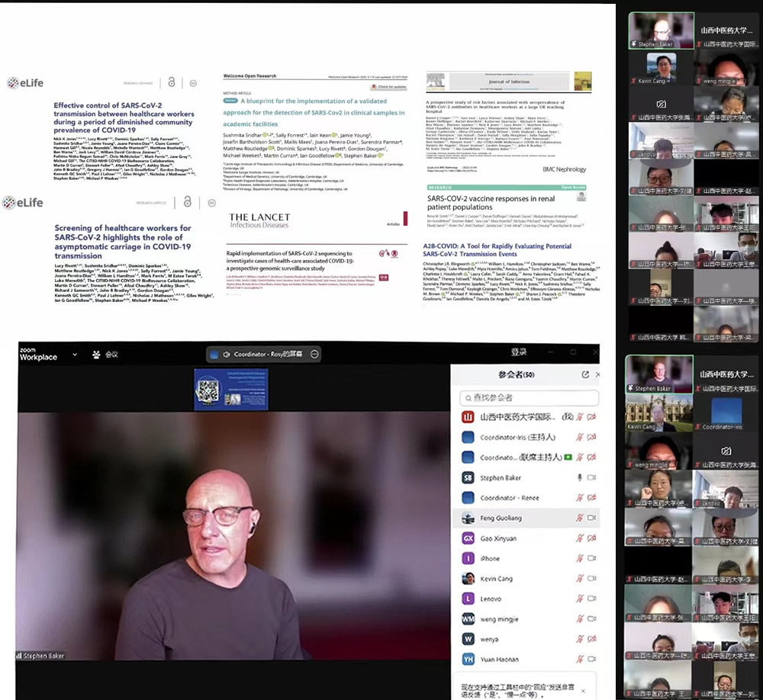
Task: Pop out the participants panel
Action: pos(585,374)
